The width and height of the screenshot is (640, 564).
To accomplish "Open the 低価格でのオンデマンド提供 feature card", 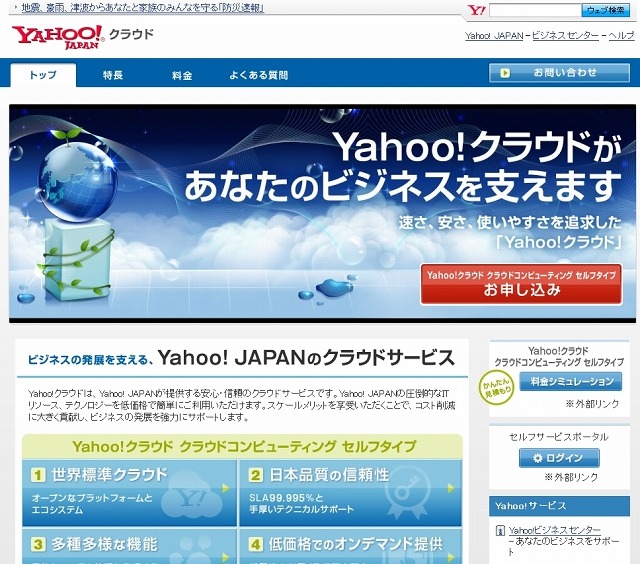I will coord(350,546).
